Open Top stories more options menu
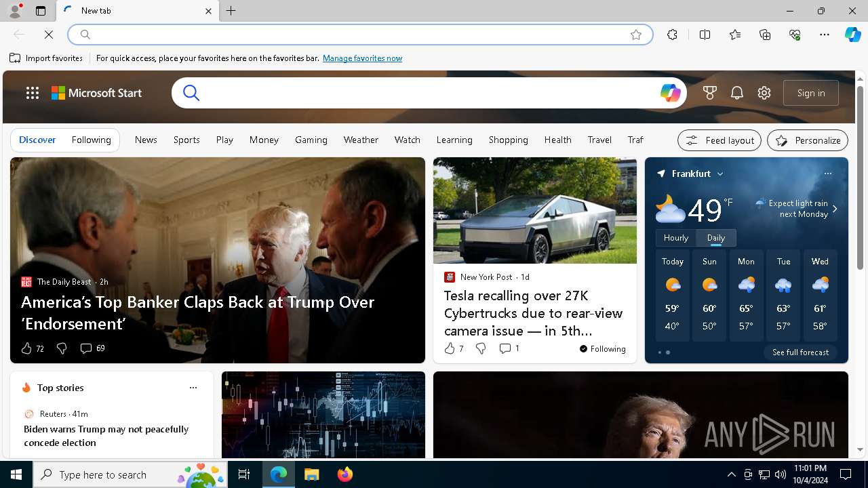The width and height of the screenshot is (868, 488). [x=193, y=388]
